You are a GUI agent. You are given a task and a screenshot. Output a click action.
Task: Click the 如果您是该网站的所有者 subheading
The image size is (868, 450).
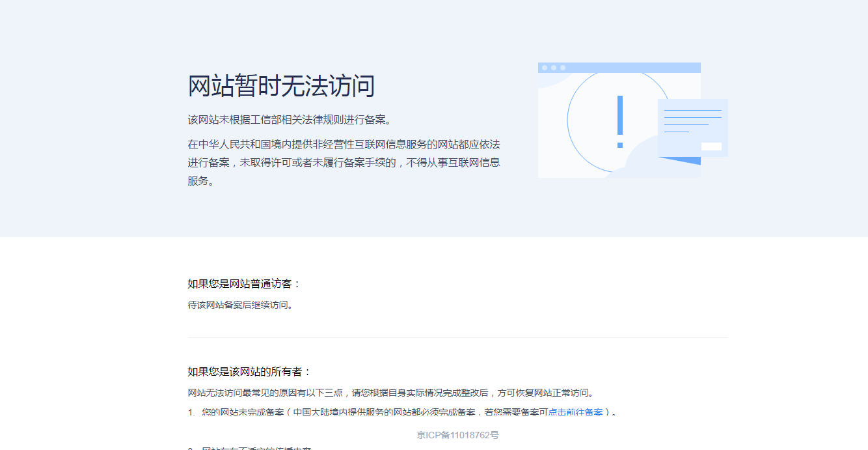(250, 372)
